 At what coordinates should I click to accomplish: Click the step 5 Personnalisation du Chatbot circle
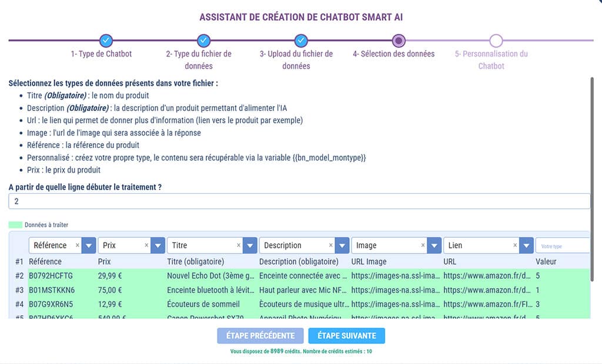click(x=496, y=41)
